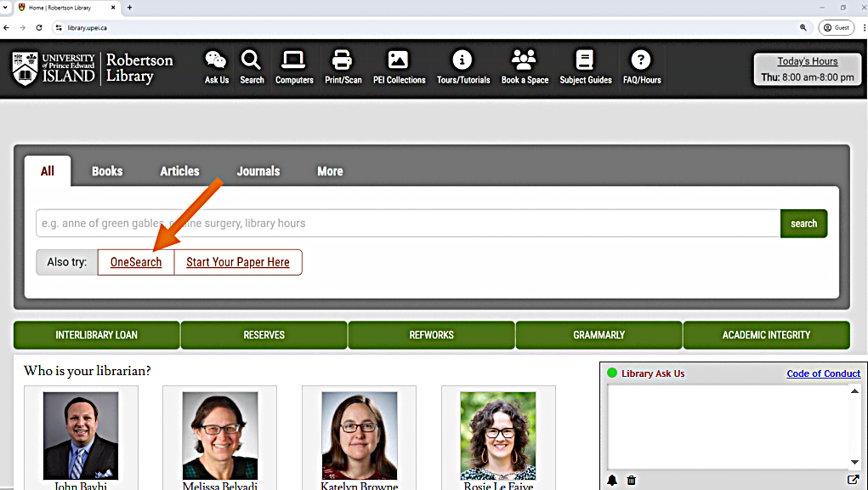868x490 pixels.
Task: Open the RefWorks button
Action: [431, 335]
